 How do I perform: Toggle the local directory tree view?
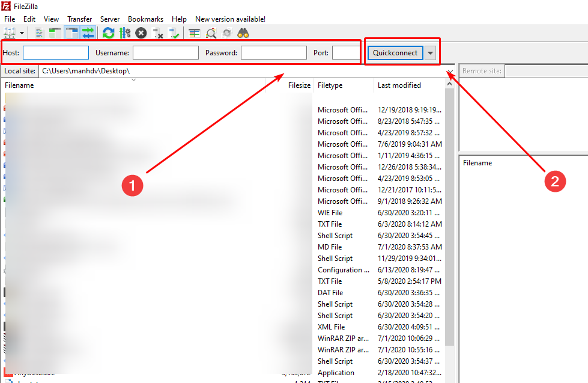(54, 33)
